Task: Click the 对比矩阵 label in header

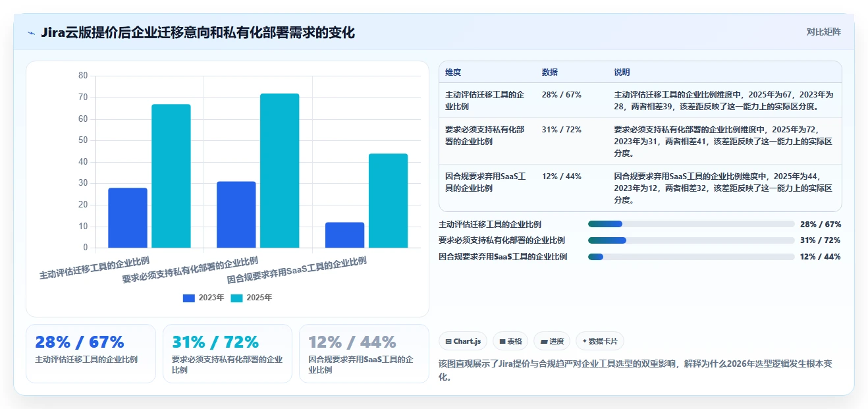Action: click(x=823, y=32)
